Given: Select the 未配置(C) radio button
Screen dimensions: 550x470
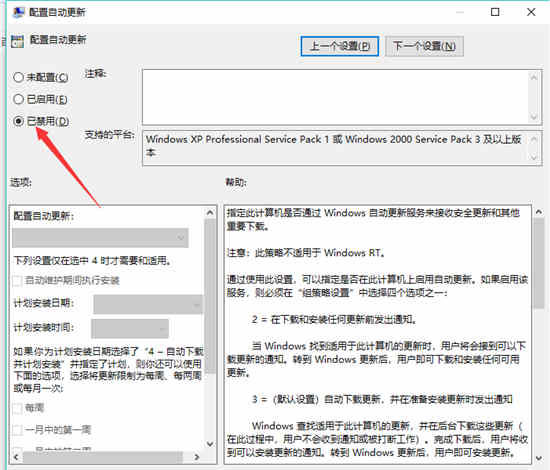Looking at the screenshot, I should point(18,77).
